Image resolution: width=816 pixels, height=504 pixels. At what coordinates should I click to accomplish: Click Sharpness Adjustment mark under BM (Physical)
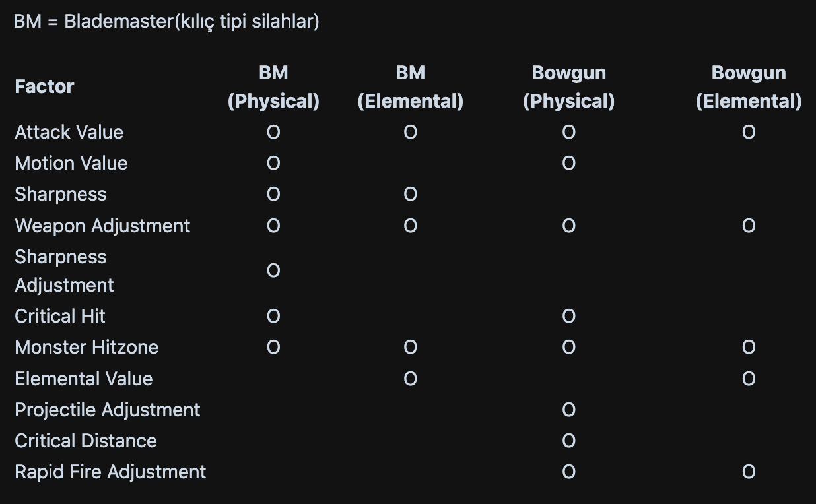click(273, 270)
